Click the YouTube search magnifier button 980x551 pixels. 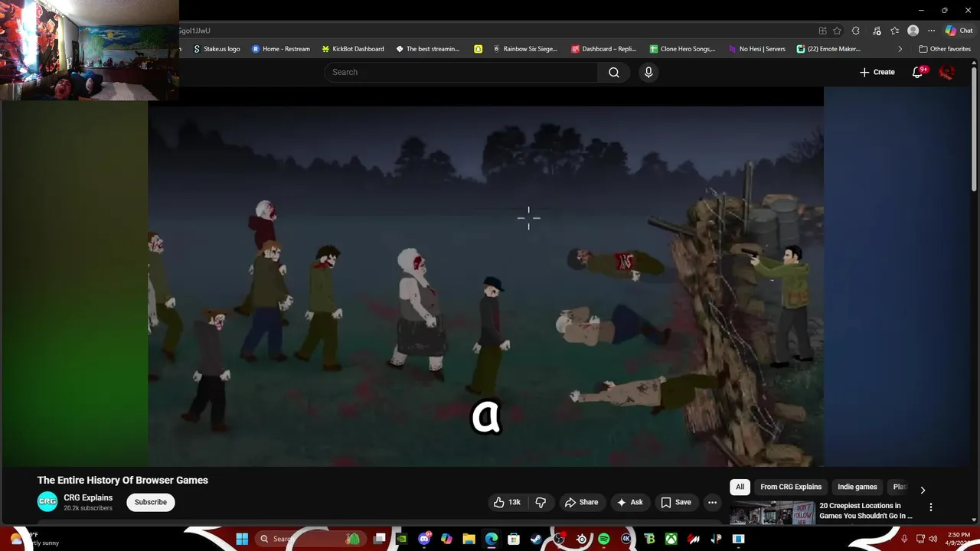point(614,72)
